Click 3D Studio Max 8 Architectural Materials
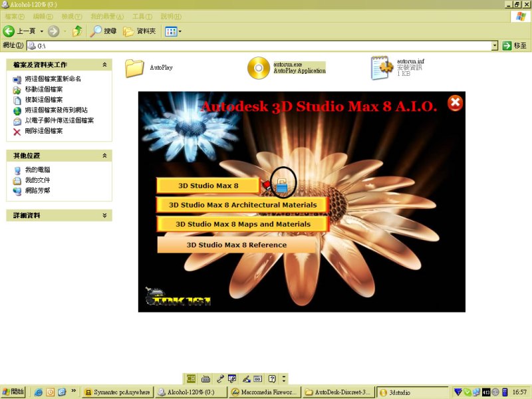 click(x=243, y=205)
